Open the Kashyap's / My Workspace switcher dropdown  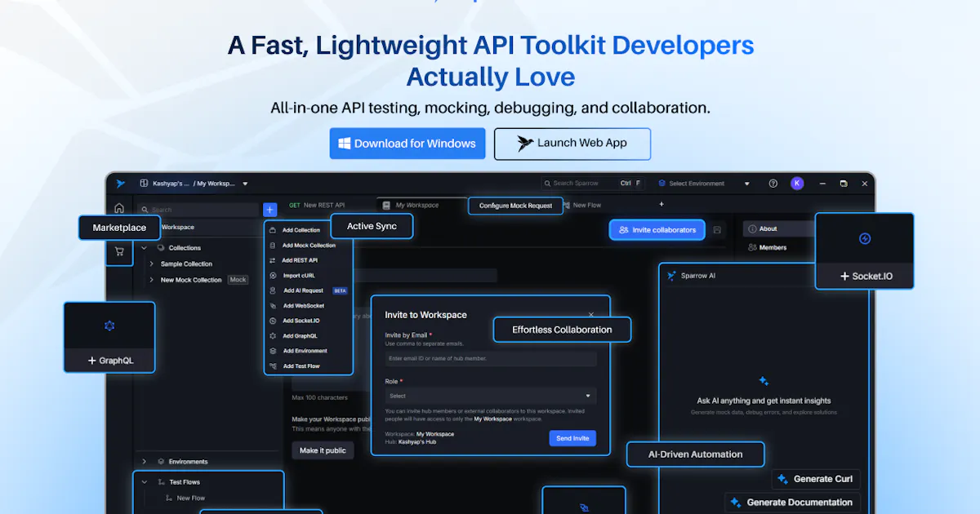pyautogui.click(x=194, y=184)
